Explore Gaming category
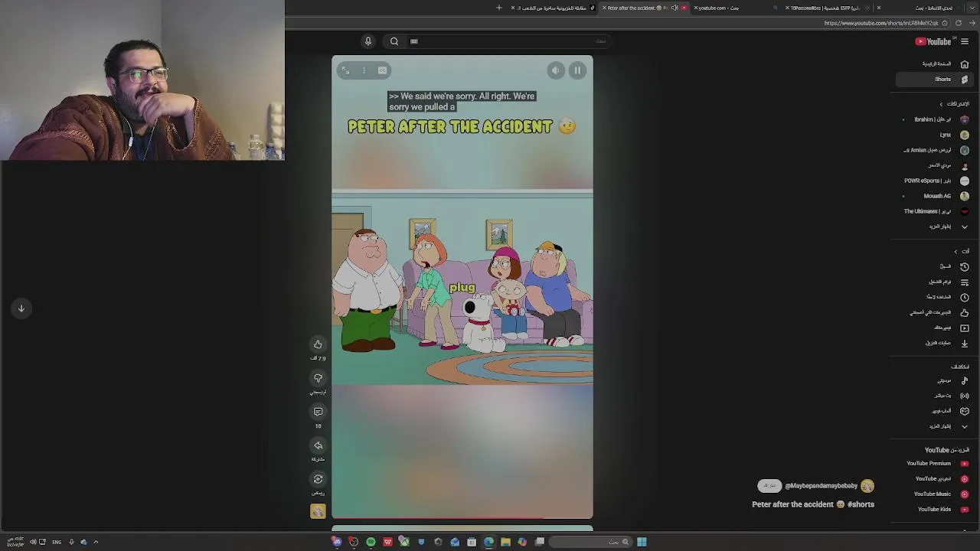 pyautogui.click(x=935, y=411)
